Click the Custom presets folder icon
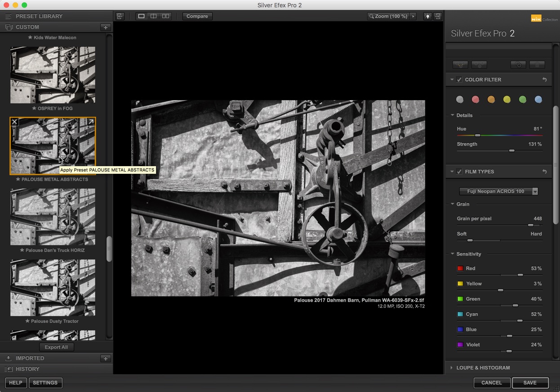 [8, 27]
